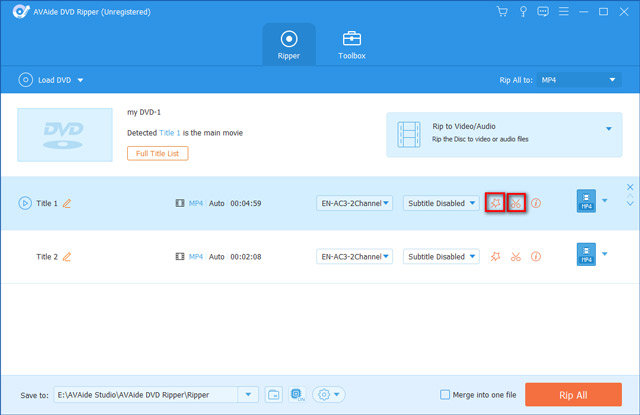Rename Title 1 with the pencil icon
Viewport: 640px width, 415px height.
tap(67, 203)
